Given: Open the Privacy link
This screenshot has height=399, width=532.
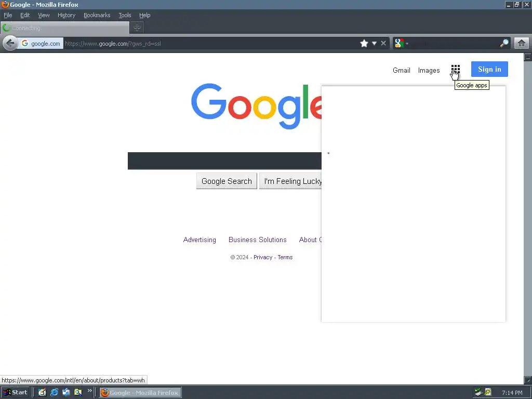Looking at the screenshot, I should [263, 257].
